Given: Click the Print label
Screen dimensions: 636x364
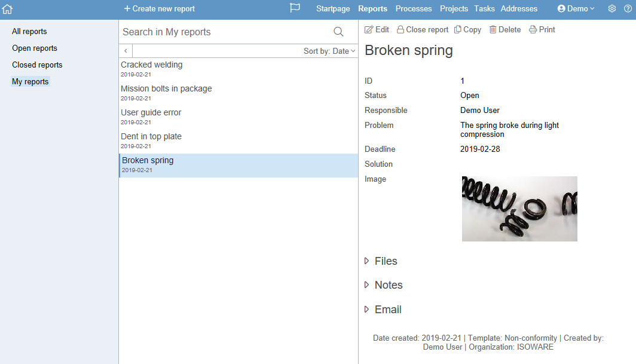Looking at the screenshot, I should tap(547, 30).
